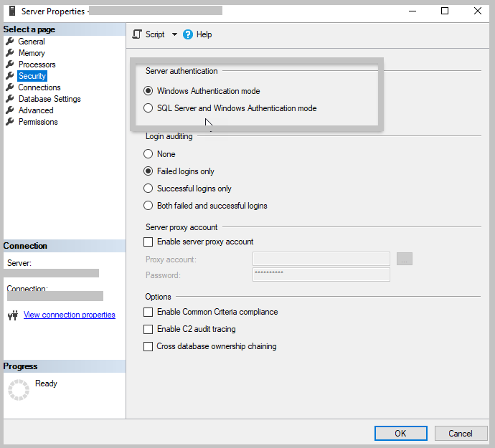This screenshot has width=495, height=448.
Task: Click the wrench icon beside Permissions
Action: coord(10,122)
